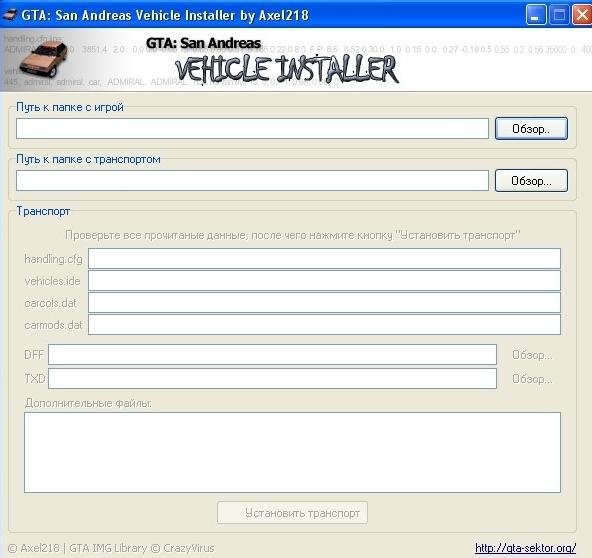Click the TXD file path field
The image size is (592, 558).
(272, 378)
